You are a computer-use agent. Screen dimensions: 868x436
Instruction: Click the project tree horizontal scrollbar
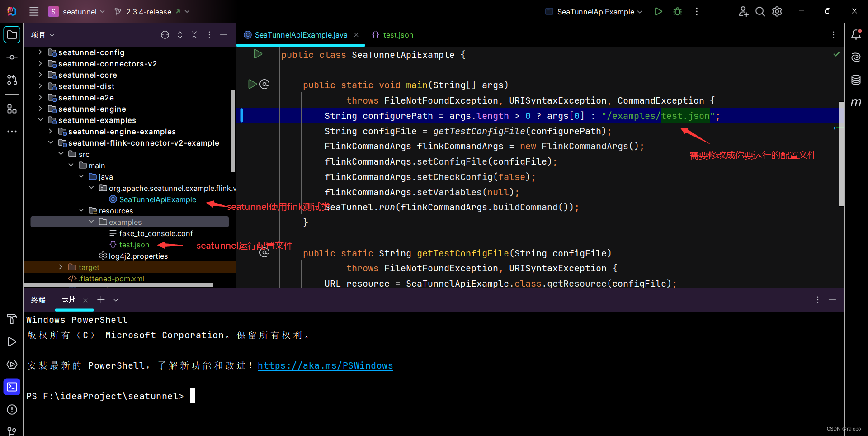tap(118, 285)
